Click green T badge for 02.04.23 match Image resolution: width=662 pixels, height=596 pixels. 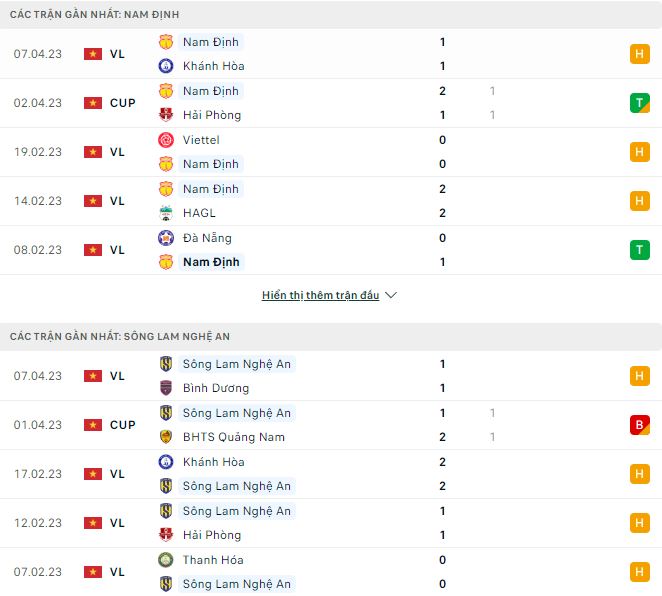(639, 103)
